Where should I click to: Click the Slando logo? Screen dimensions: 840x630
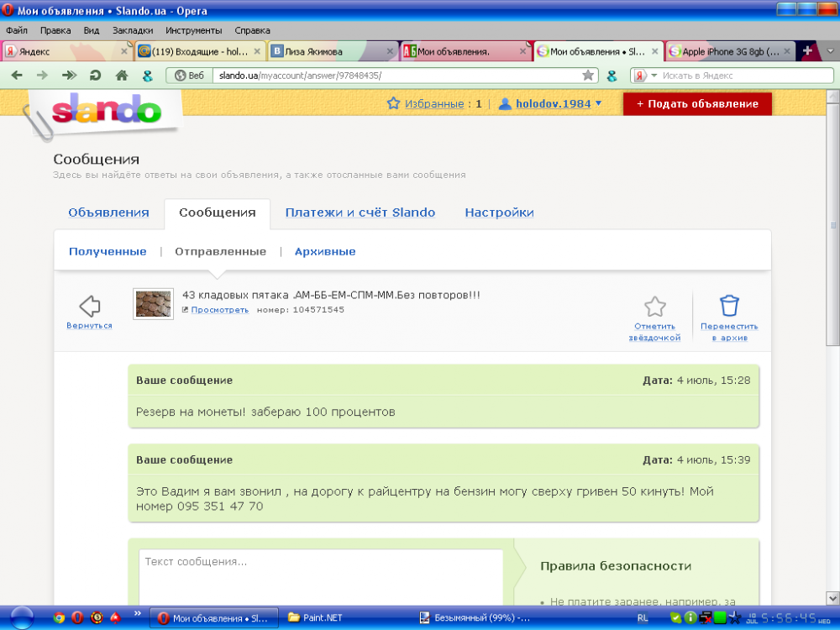click(x=106, y=112)
